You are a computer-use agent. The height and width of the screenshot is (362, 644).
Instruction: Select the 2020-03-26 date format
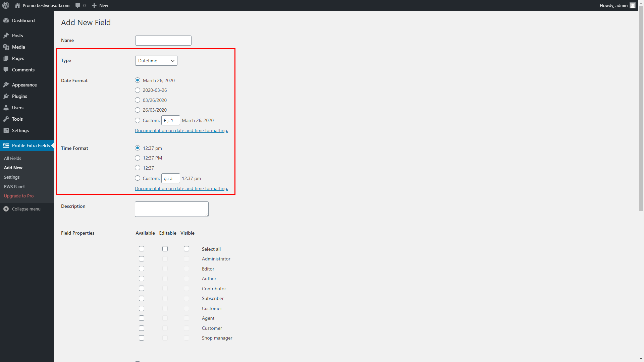138,90
